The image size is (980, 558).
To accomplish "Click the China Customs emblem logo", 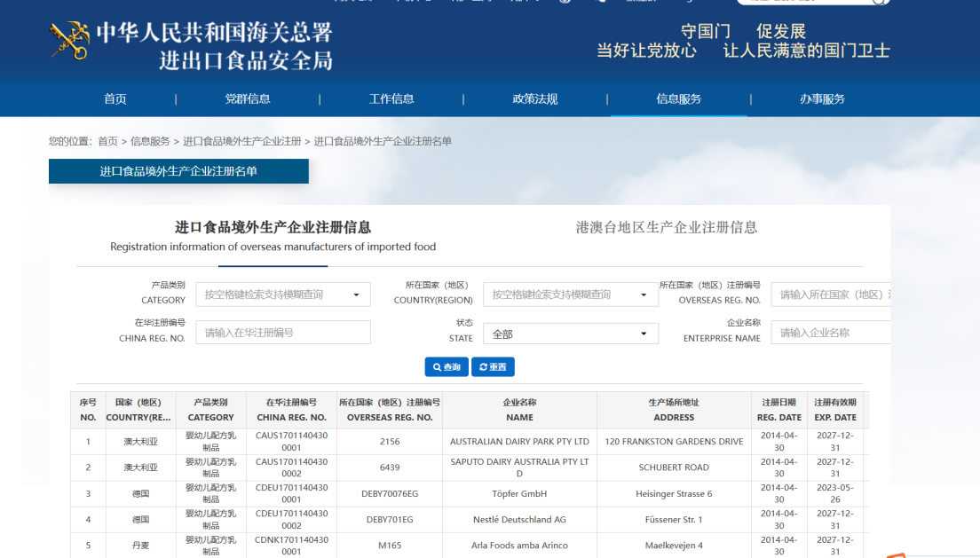I will 69,41.
